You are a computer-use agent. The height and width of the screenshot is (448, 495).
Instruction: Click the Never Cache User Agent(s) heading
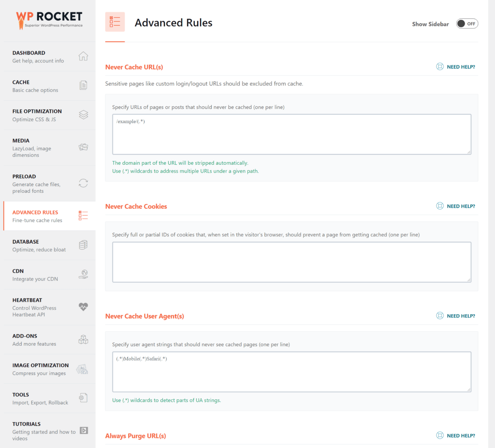click(x=145, y=316)
